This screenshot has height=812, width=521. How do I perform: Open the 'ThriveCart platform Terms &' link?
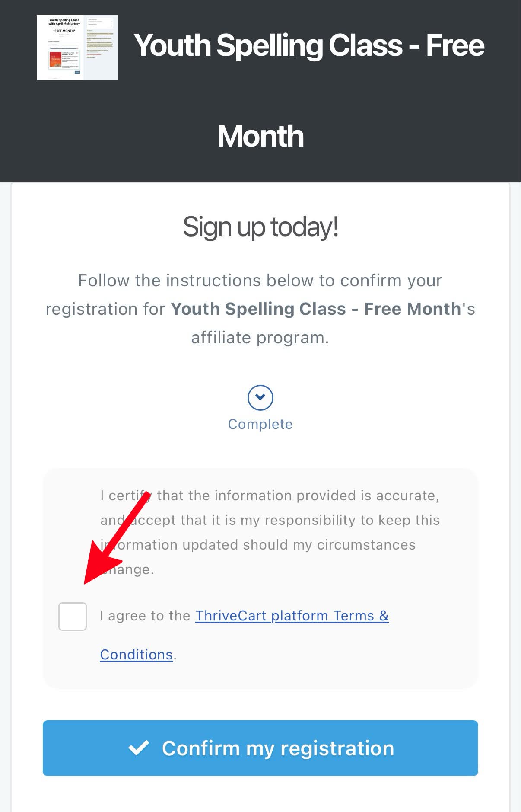292,616
